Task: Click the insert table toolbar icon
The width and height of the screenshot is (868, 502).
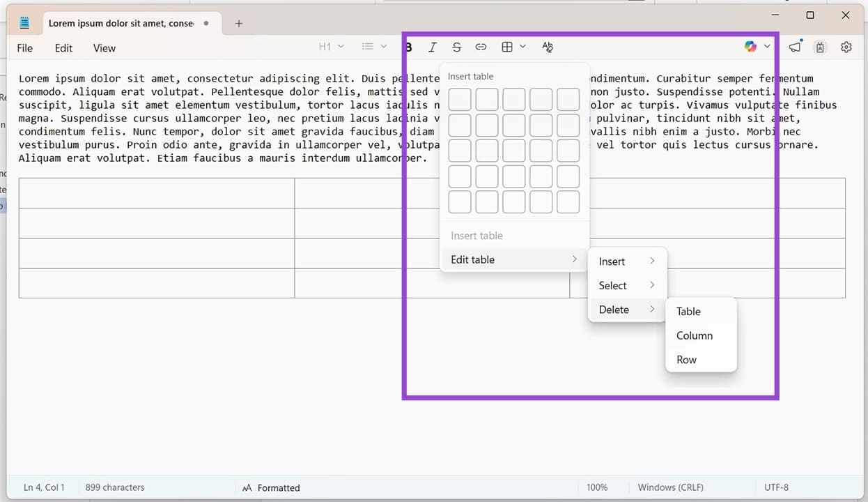Action: [506, 47]
